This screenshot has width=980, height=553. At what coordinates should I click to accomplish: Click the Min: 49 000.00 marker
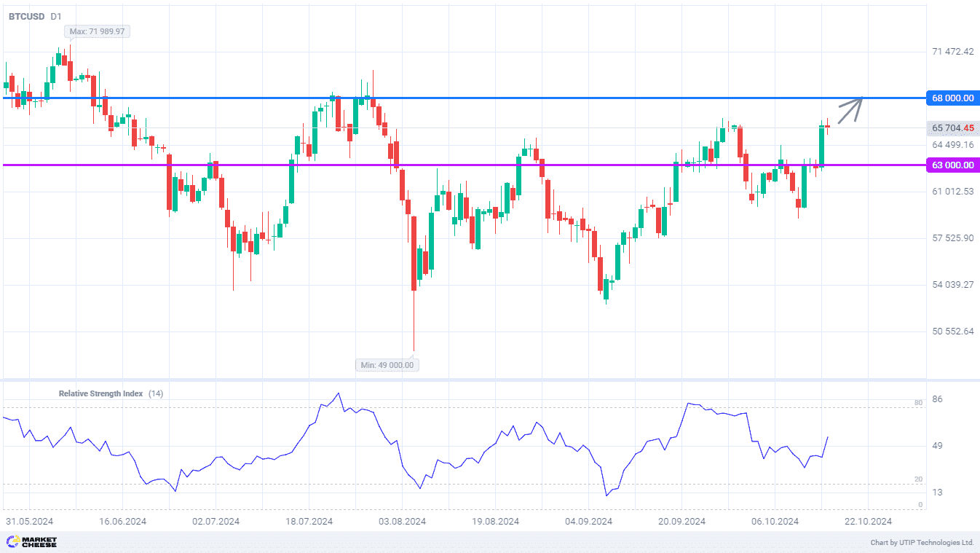pos(387,364)
